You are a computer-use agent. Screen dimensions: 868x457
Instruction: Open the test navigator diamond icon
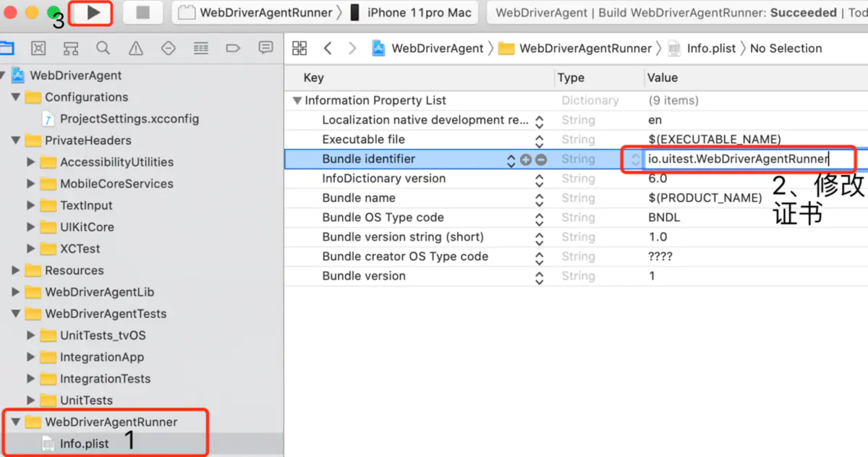click(169, 48)
